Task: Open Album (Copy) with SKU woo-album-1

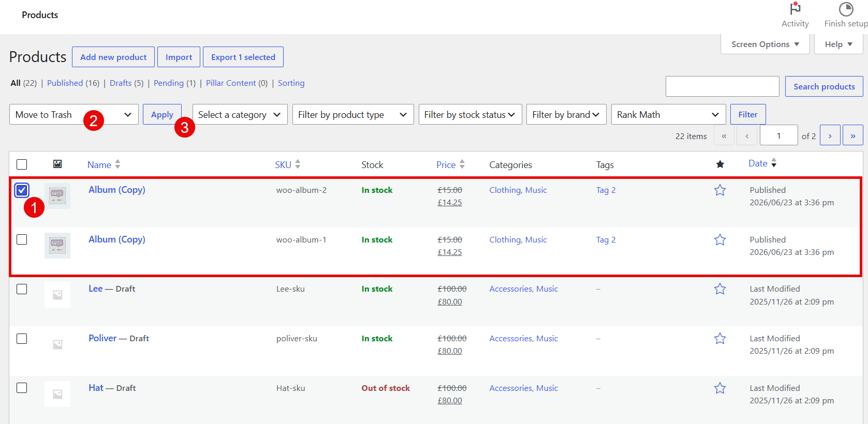Action: tap(116, 239)
